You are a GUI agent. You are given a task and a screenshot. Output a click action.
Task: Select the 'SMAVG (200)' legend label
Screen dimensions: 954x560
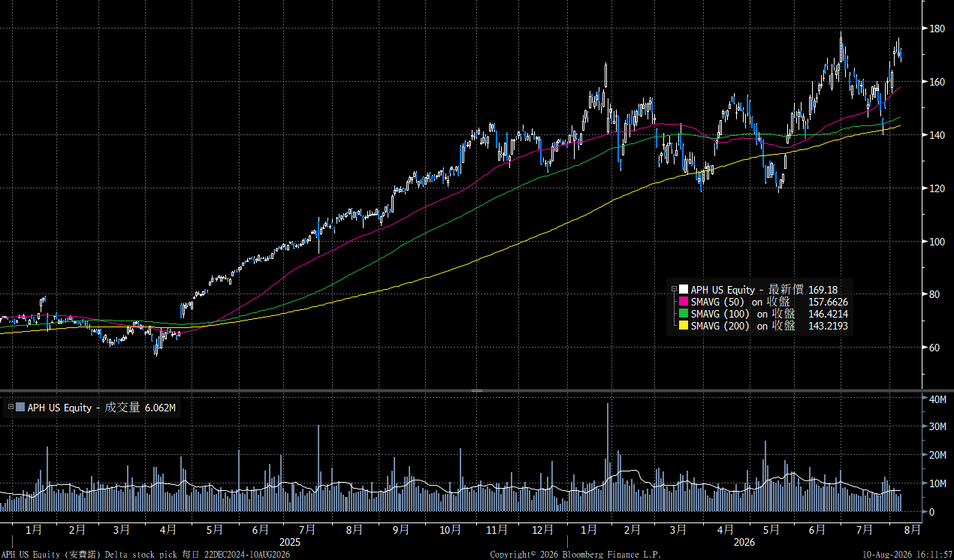(720, 326)
